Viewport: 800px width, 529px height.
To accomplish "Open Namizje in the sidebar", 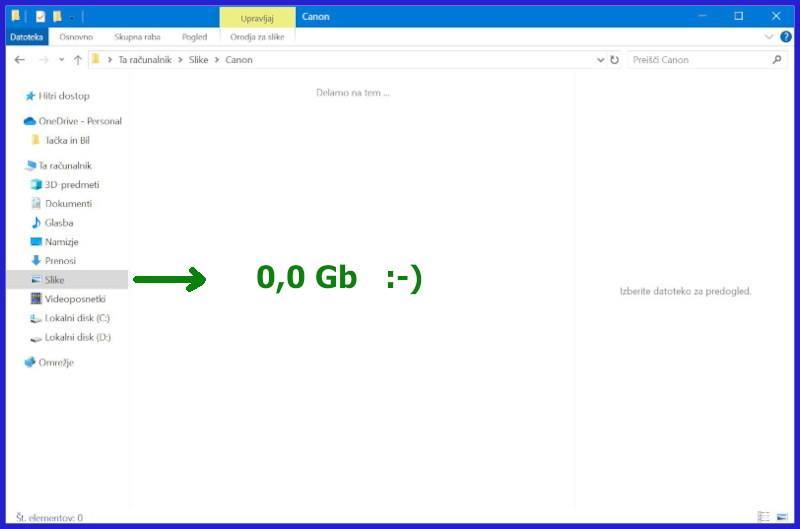I will [61, 242].
